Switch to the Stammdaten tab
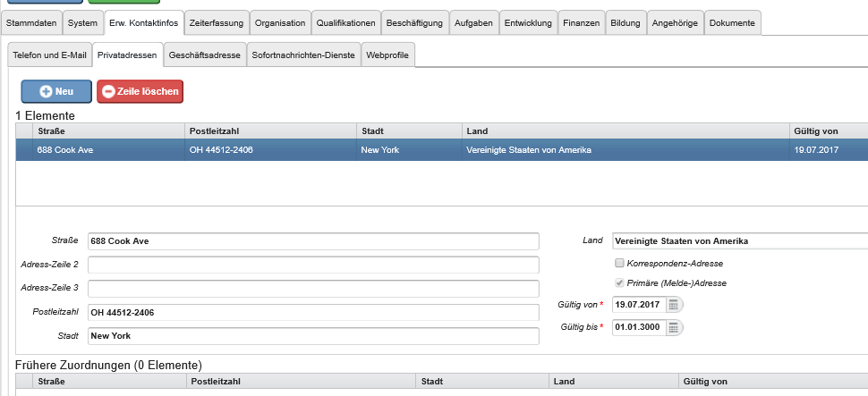The image size is (868, 396). pos(31,22)
